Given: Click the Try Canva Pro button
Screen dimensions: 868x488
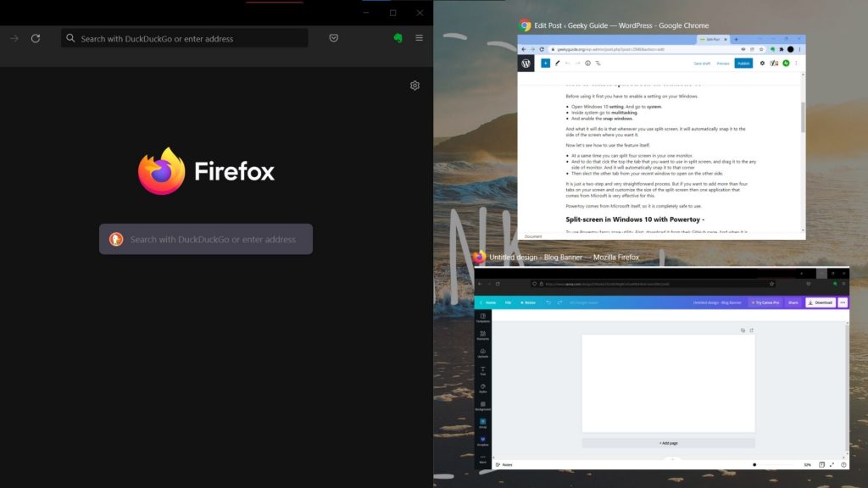Looking at the screenshot, I should pos(765,302).
